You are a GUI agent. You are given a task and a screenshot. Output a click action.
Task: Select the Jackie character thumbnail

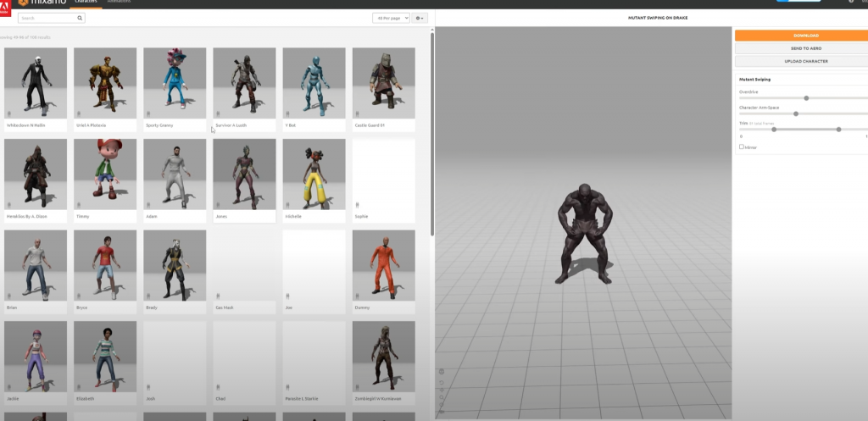(36, 357)
